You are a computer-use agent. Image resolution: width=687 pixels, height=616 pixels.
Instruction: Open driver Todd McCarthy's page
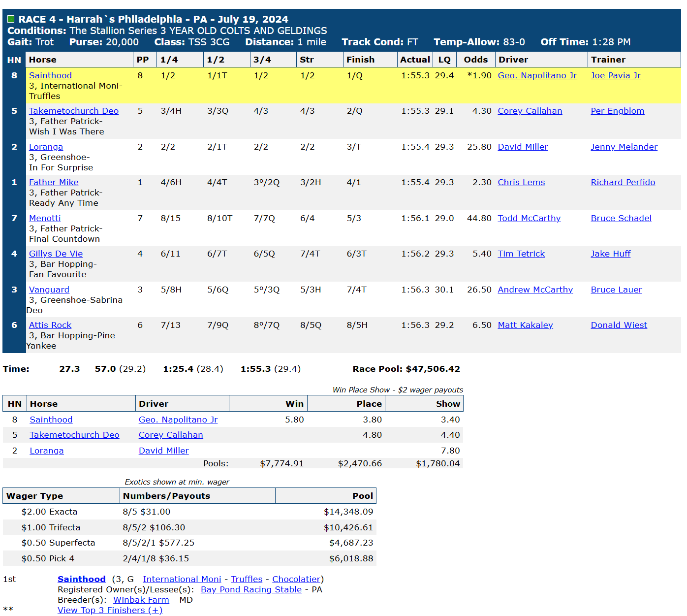tap(529, 218)
